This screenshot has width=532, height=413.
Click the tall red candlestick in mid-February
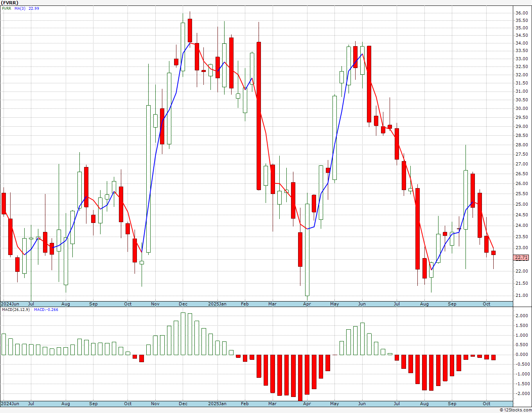pos(259,116)
